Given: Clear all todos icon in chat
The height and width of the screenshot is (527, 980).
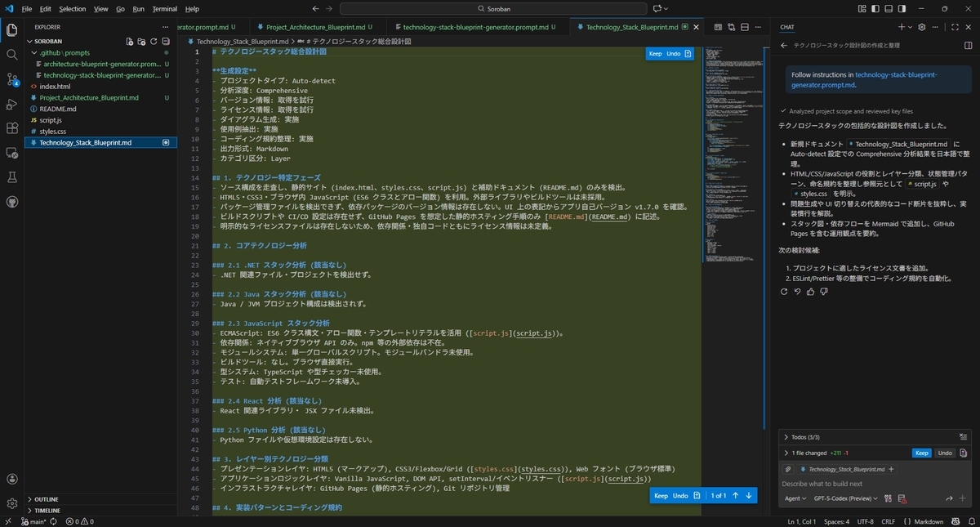Looking at the screenshot, I should click(x=964, y=437).
